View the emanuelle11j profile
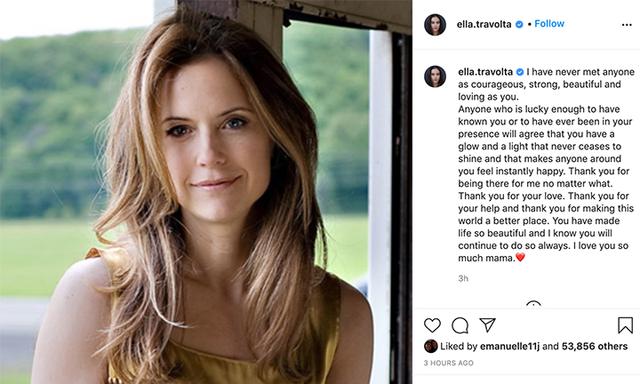 point(510,346)
